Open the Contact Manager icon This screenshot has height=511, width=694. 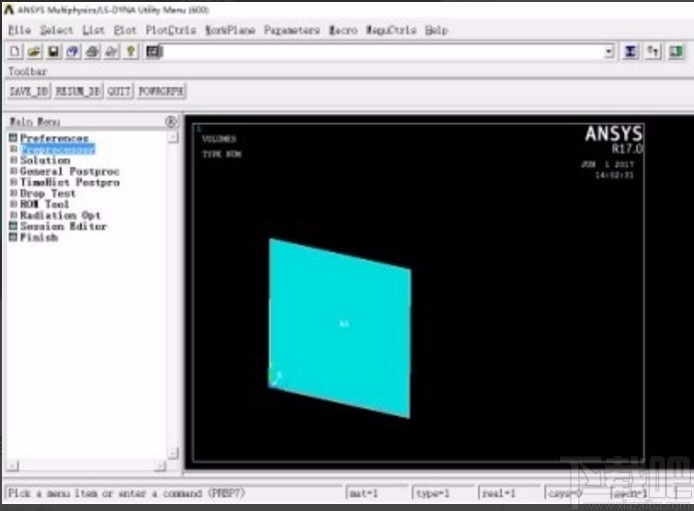(676, 52)
